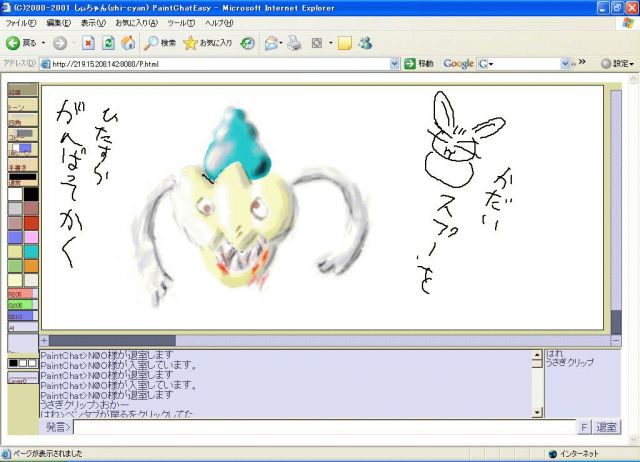Viewport: 640px width, 462px height.
Task: Pick the white color swatch
Action: pos(15,194)
